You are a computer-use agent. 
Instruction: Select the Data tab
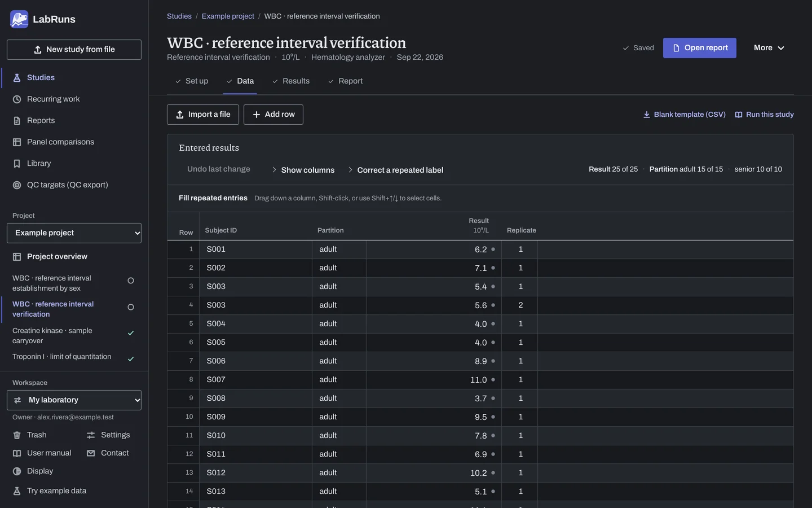pos(240,81)
